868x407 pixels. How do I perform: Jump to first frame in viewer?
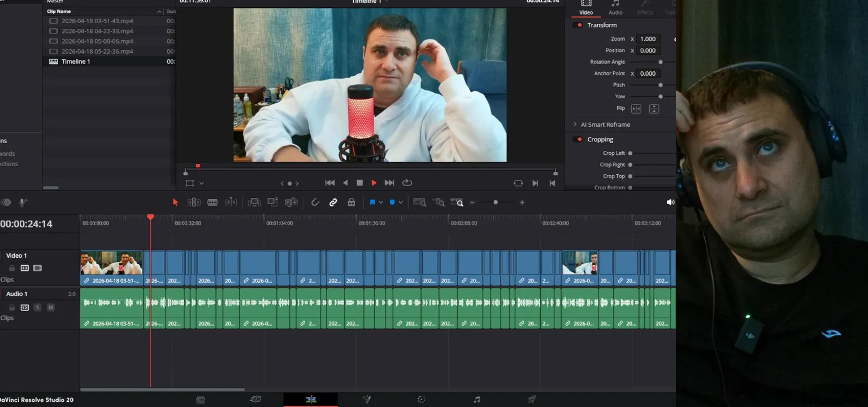click(330, 183)
